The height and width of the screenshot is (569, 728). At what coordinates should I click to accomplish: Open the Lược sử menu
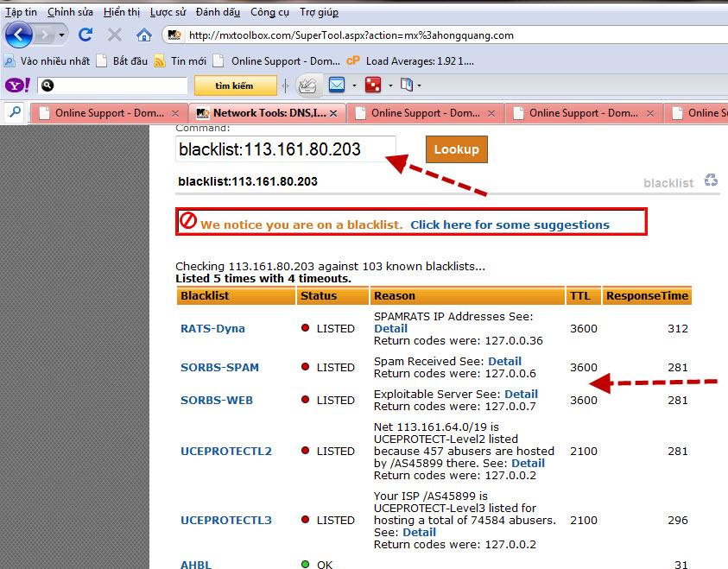168,12
